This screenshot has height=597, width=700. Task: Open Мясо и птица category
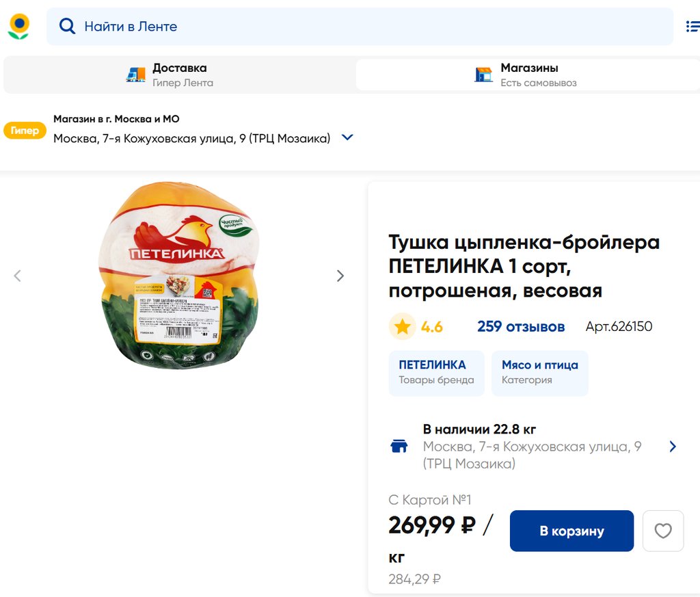pos(539,373)
